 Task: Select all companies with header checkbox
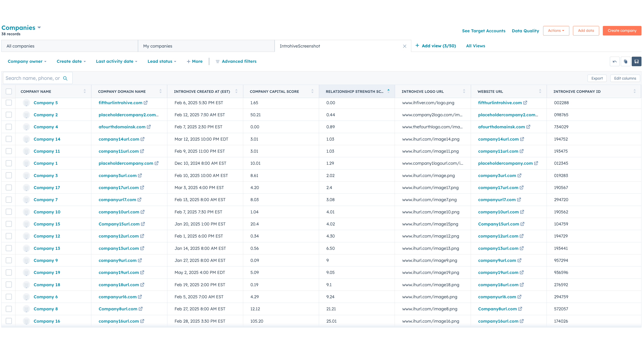(x=9, y=91)
